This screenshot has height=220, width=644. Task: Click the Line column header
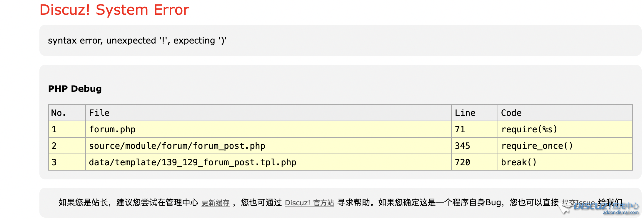pos(465,113)
